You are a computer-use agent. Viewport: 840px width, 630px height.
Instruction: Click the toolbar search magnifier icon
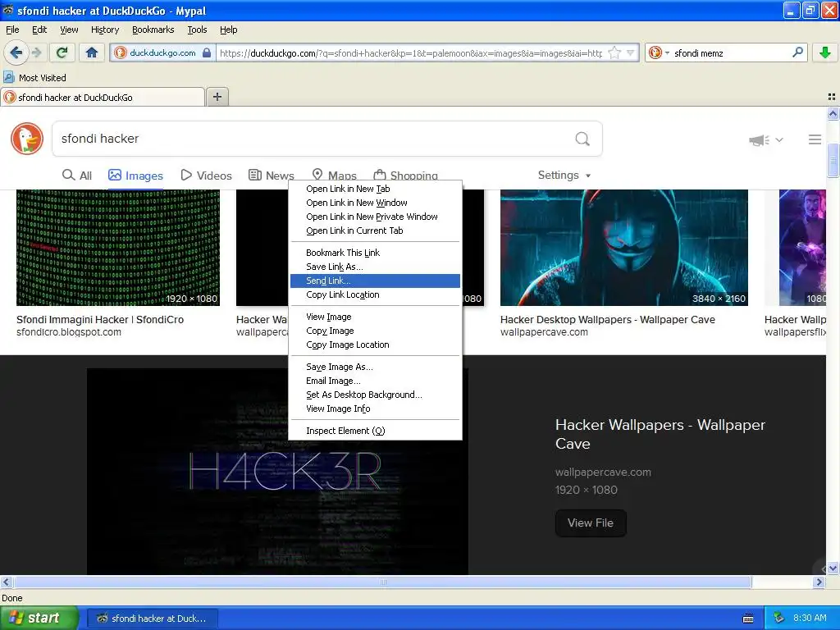click(x=797, y=52)
